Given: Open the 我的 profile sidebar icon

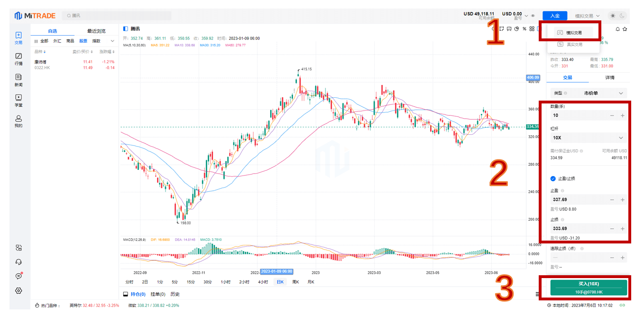Looking at the screenshot, I should [x=18, y=121].
